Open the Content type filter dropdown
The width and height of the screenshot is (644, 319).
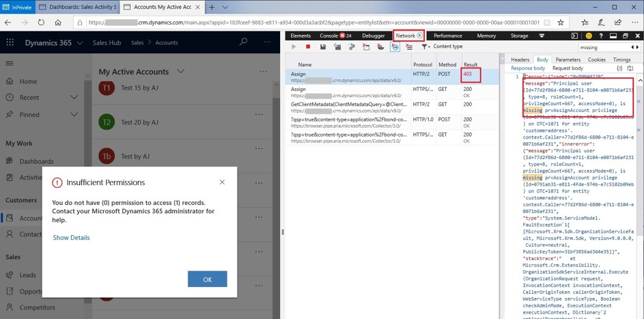[x=442, y=47]
